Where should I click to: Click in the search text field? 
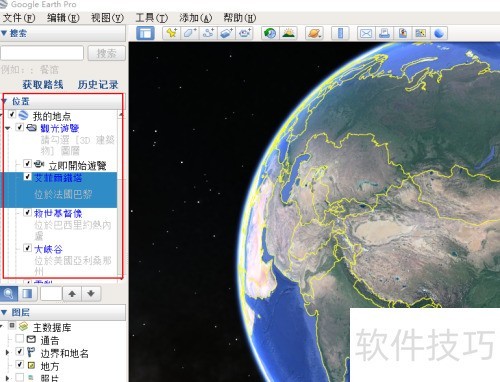[x=42, y=53]
